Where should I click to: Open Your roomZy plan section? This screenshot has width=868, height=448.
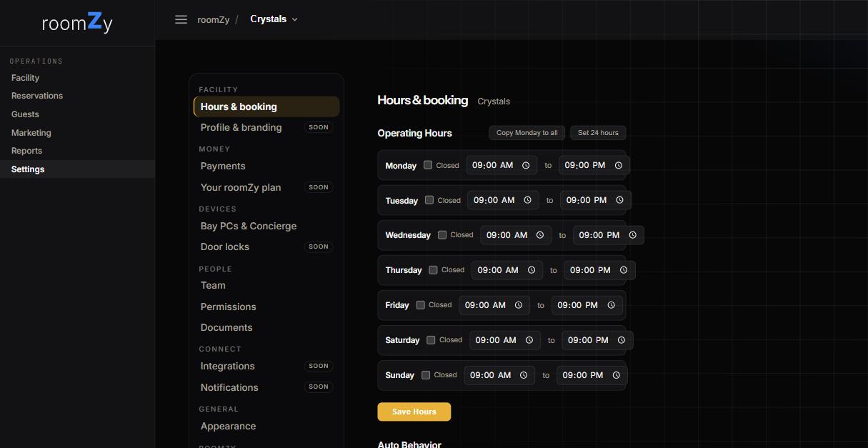pos(266,187)
